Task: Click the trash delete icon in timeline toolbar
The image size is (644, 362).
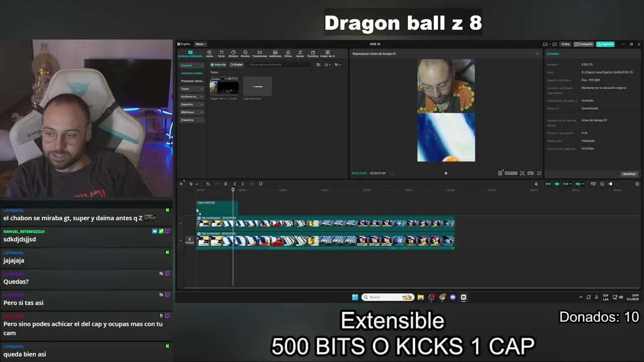Action: click(x=252, y=184)
